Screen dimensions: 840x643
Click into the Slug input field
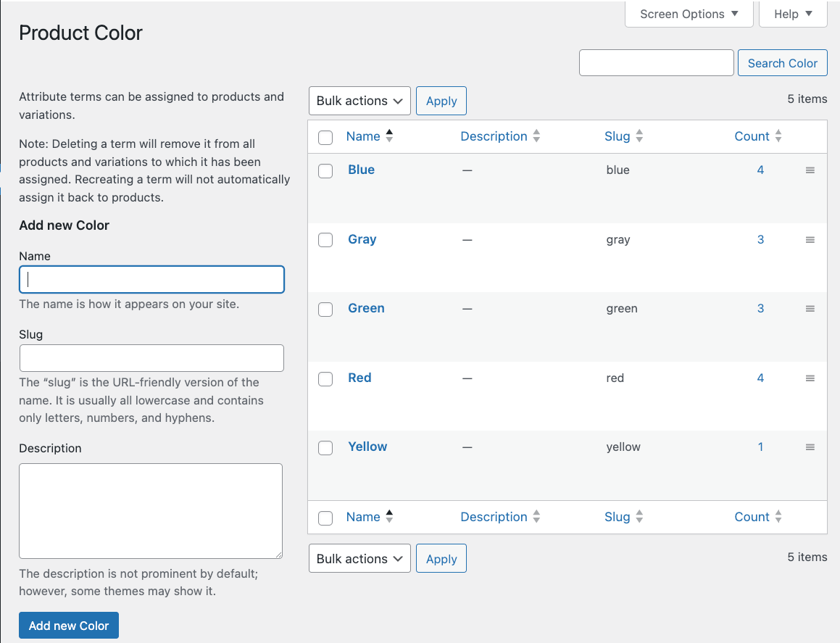click(151, 358)
